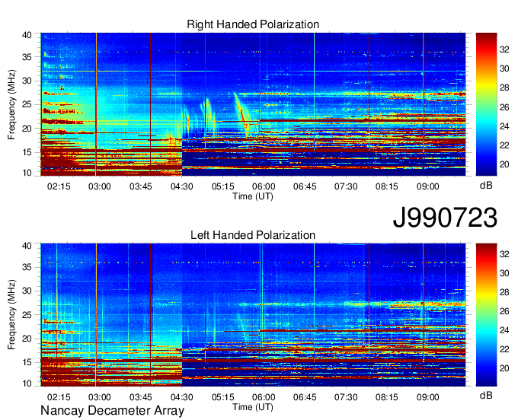Click the 40 MHz tick of Left Handed plot
Viewport: 518px width, 420px height.
27,246
